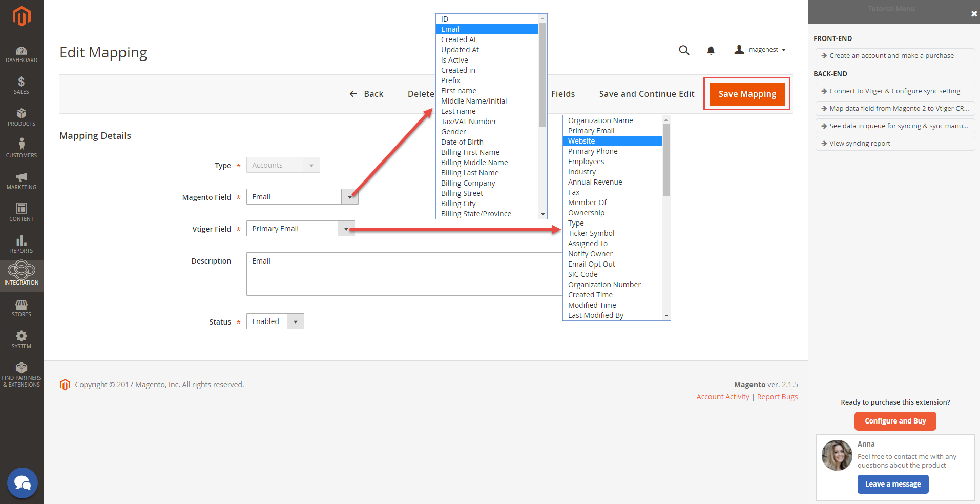The height and width of the screenshot is (504, 980).
Task: Select 'Billing Company' in Magento field list
Action: tap(468, 183)
